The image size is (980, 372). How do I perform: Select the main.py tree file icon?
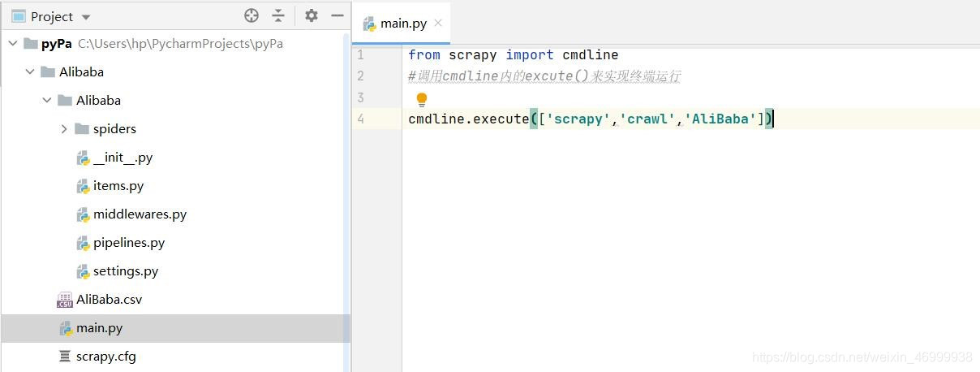(x=66, y=329)
